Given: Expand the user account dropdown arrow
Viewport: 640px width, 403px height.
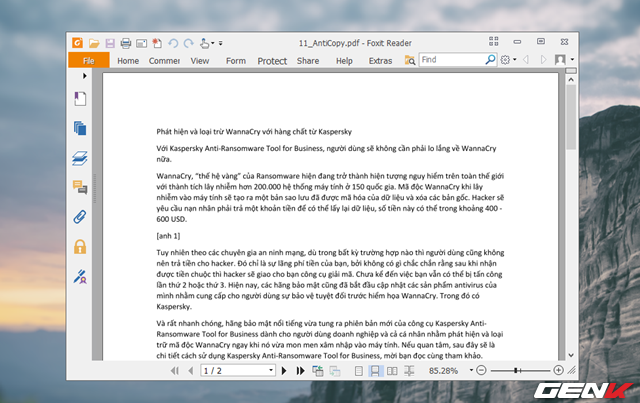Looking at the screenshot, I should 572,60.
